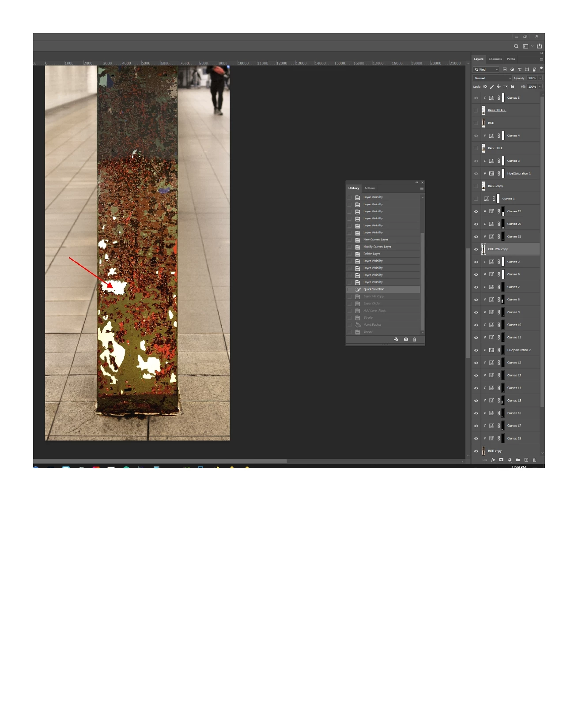Viewport: 563px width, 728px height.
Task: Hide the Curves 5 layer
Action: (476, 98)
